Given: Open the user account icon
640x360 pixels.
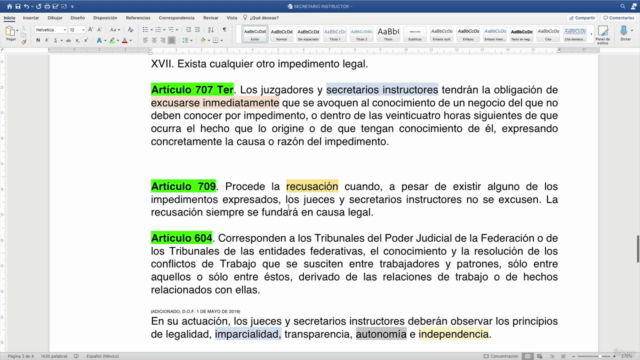Looking at the screenshot, I should [633, 7].
